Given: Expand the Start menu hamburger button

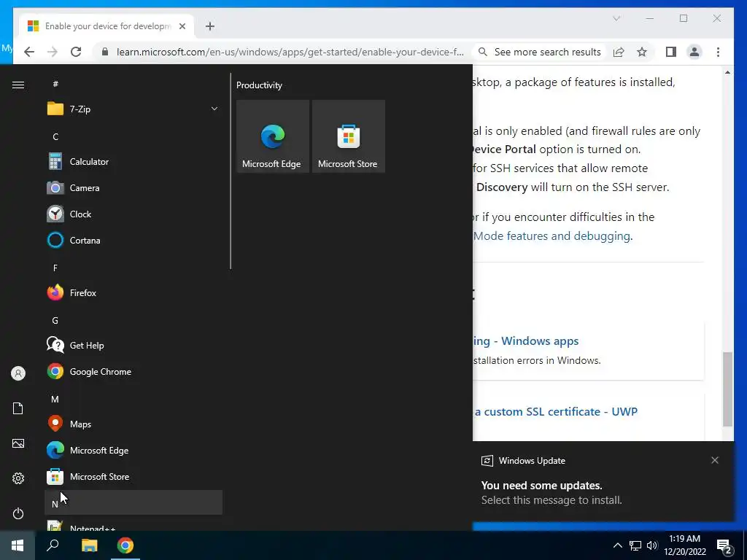Looking at the screenshot, I should coord(18,85).
